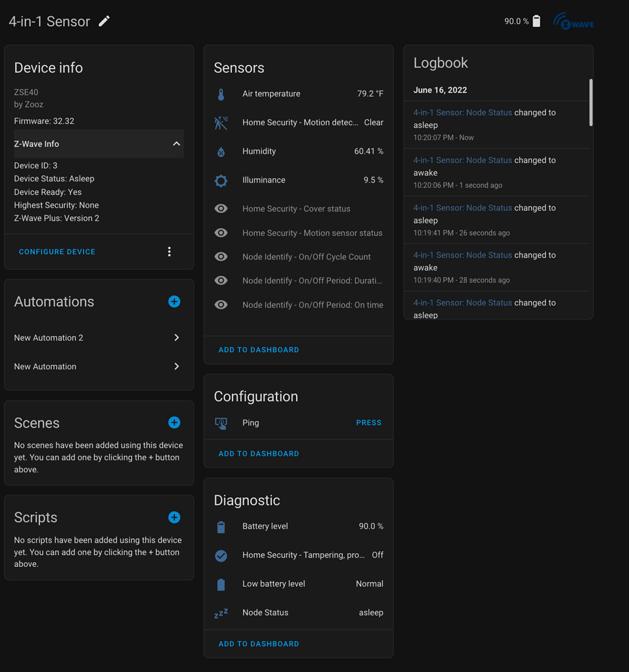Click the Z-Wave logo icon
The image size is (629, 672).
573,21
